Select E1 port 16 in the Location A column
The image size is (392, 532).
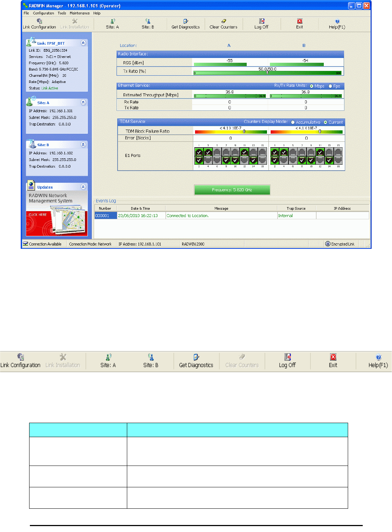263,160
